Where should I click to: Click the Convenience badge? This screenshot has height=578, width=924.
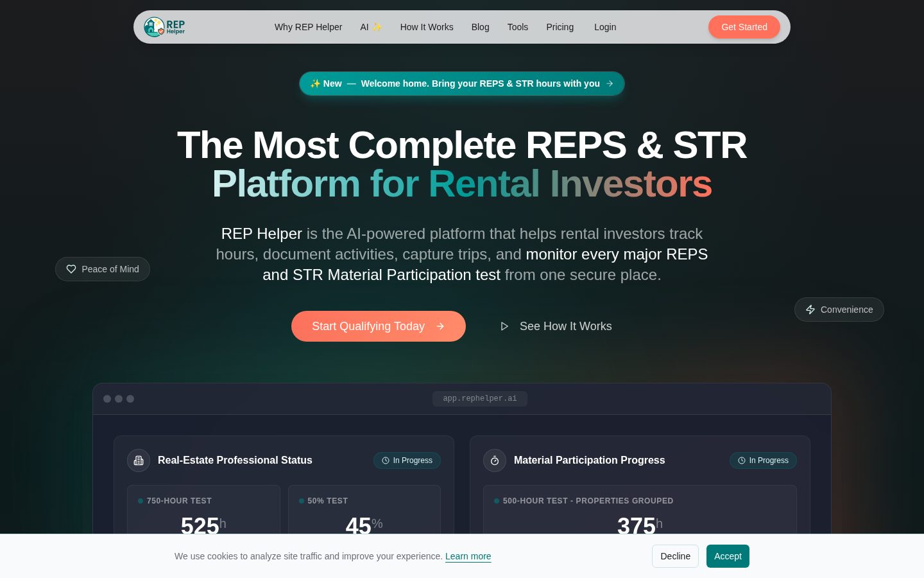coord(839,310)
